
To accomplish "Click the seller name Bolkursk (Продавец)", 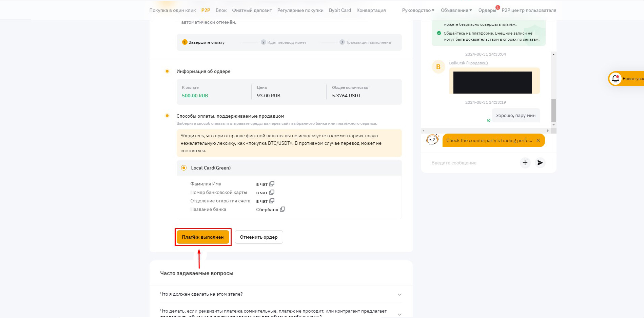I will click(468, 63).
